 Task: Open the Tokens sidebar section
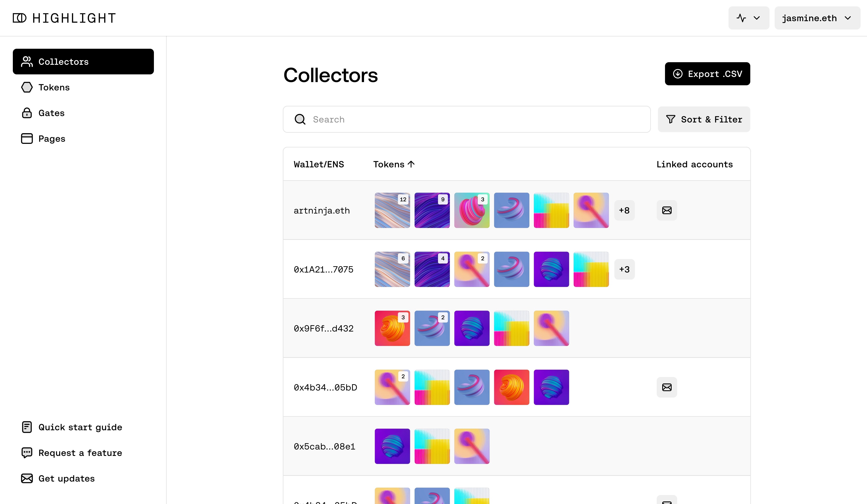[x=54, y=87]
